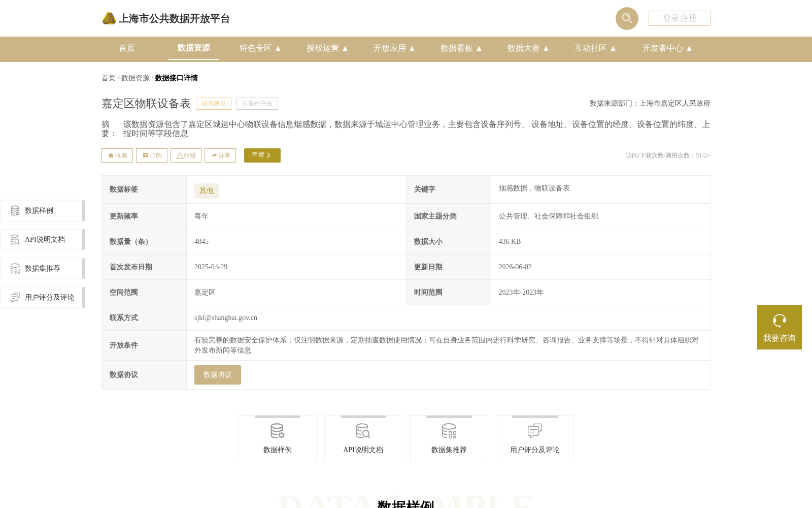Click the 空间范围 value 嘉定区
This screenshot has width=812, height=508.
click(x=205, y=293)
